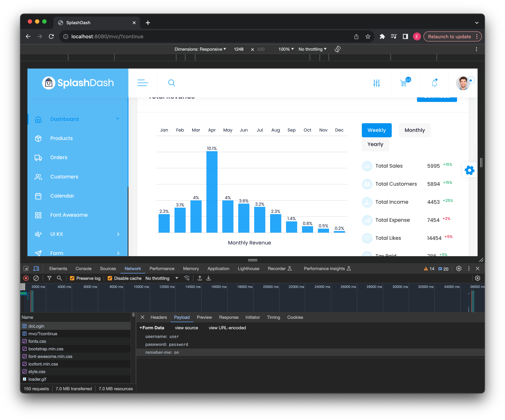The width and height of the screenshot is (505, 420).
Task: Click the hamburger menu icon in SplashDash header
Action: pos(143,83)
